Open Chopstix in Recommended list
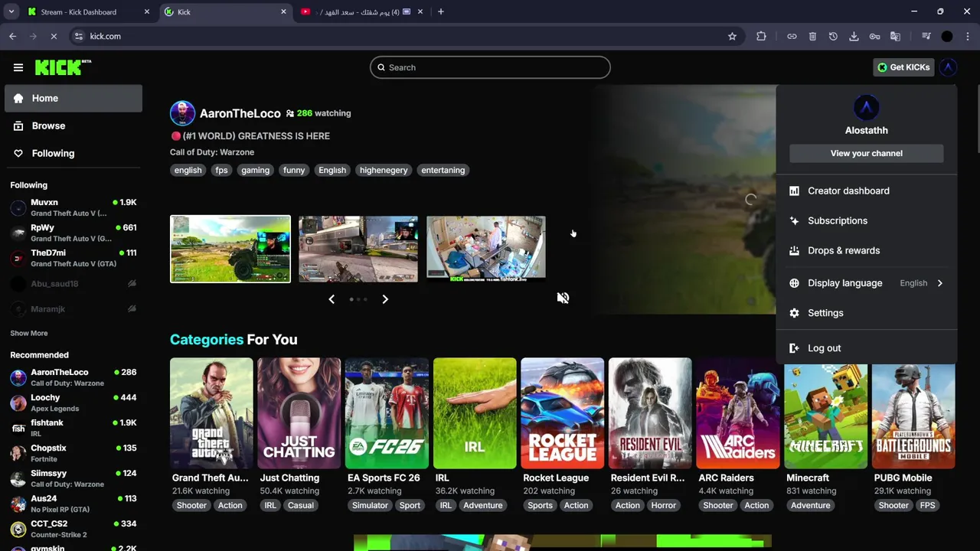This screenshot has height=551, width=980. (x=73, y=453)
